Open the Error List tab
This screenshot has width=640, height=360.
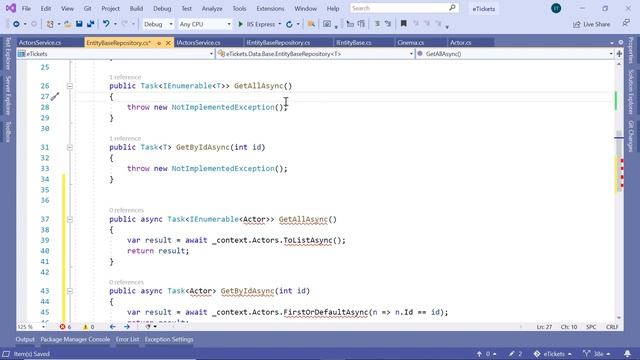coord(127,339)
